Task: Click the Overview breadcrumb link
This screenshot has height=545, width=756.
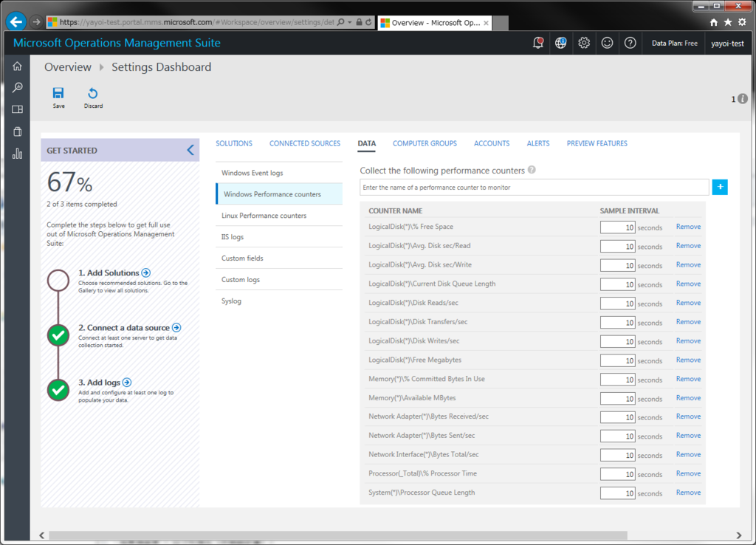Action: 67,67
